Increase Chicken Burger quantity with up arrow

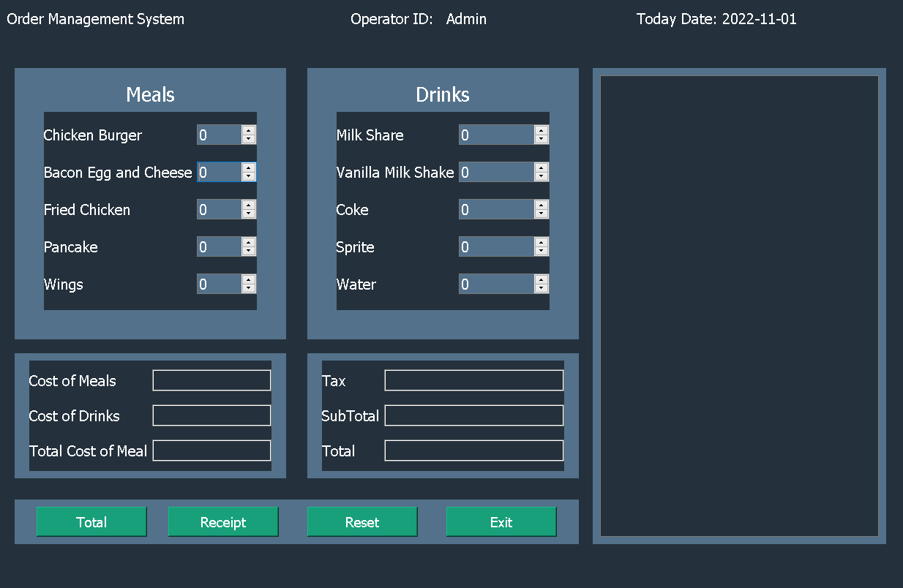click(x=248, y=131)
